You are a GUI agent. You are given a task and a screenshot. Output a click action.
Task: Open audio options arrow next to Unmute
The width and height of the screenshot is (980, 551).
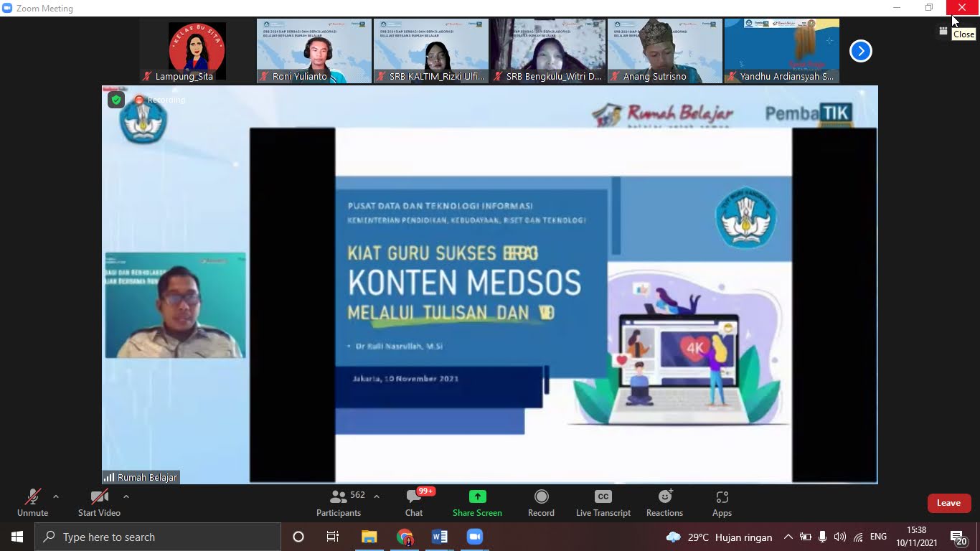pyautogui.click(x=56, y=496)
